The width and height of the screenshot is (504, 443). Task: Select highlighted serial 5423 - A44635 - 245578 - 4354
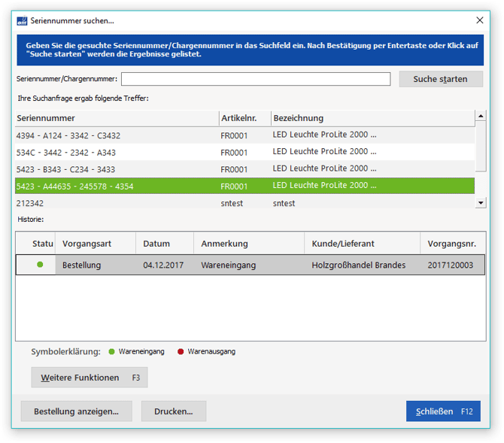coord(244,186)
